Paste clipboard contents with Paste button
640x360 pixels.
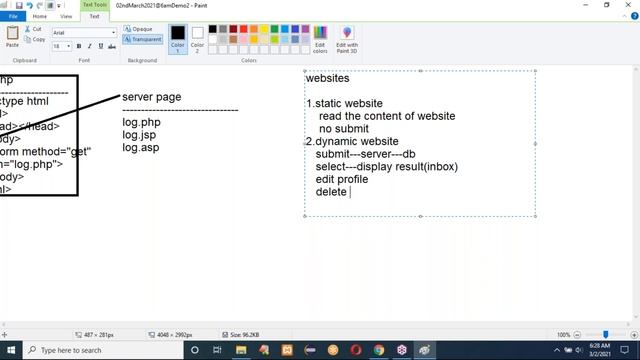[12, 36]
